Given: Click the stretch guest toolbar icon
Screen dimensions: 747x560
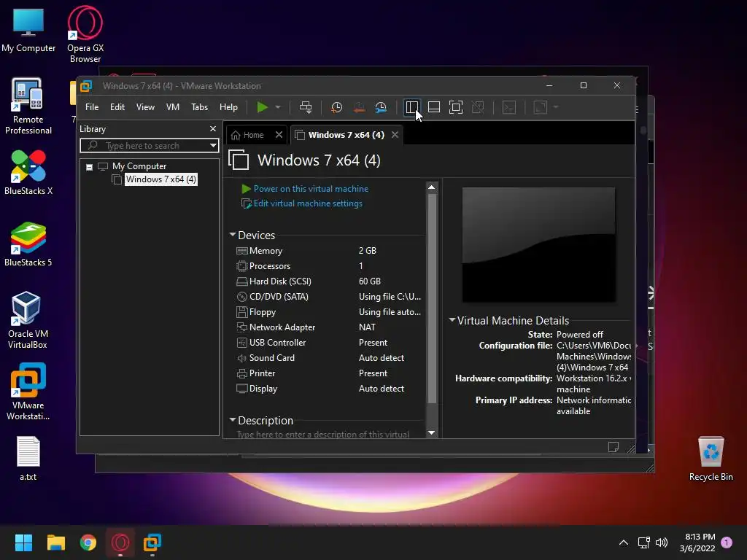Looking at the screenshot, I should 541,107.
